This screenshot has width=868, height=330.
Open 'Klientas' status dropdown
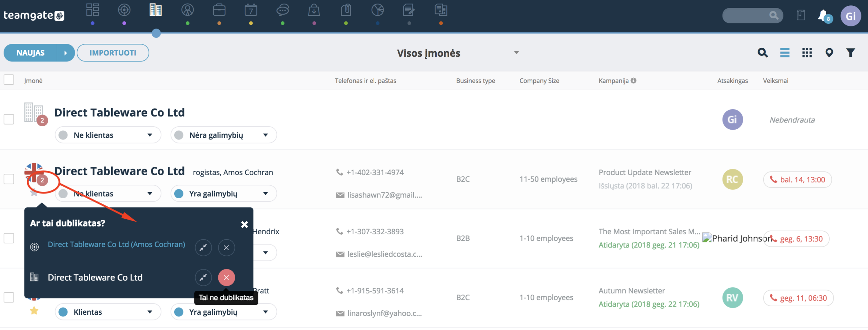click(x=108, y=312)
